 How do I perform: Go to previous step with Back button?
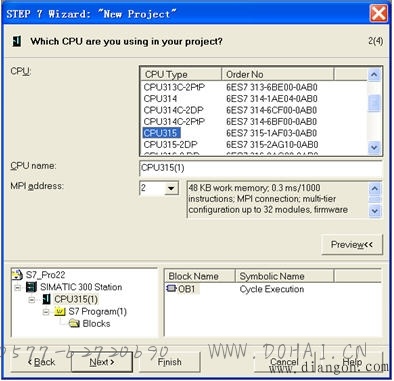(42, 362)
